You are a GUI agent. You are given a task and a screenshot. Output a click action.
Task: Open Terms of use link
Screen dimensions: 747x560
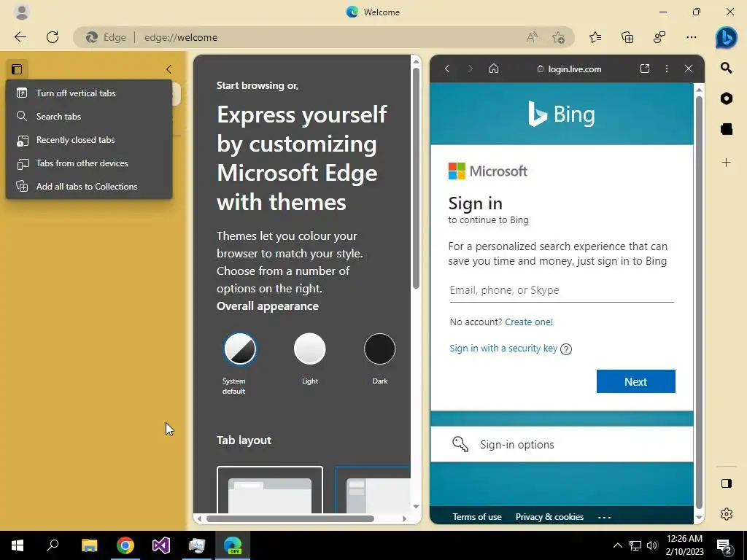[x=477, y=517]
